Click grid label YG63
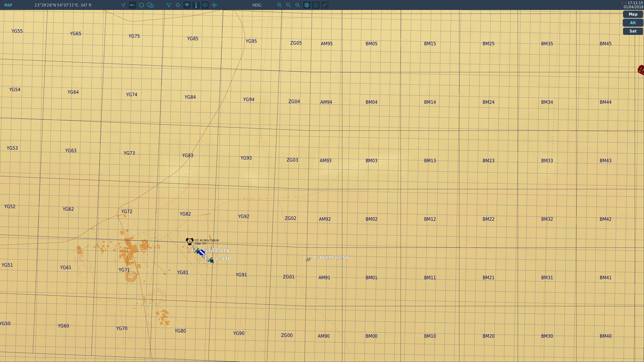Screen dimensions: 644x362 point(71,151)
